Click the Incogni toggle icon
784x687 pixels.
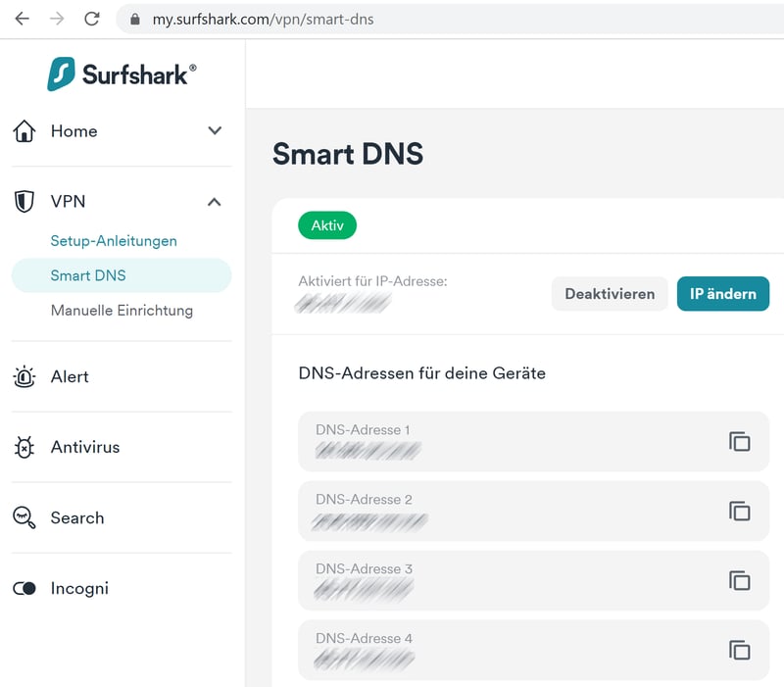(x=24, y=588)
